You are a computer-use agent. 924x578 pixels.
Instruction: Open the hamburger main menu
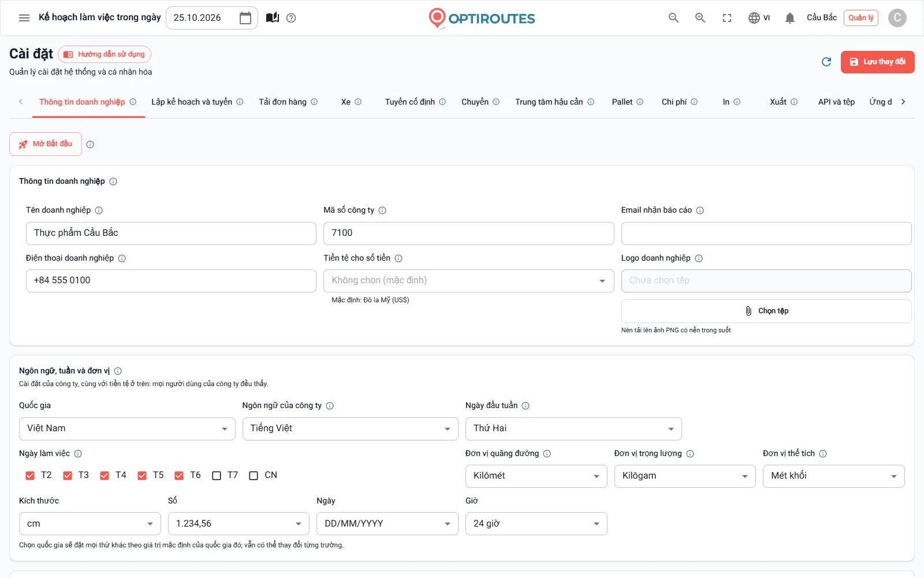[24, 18]
